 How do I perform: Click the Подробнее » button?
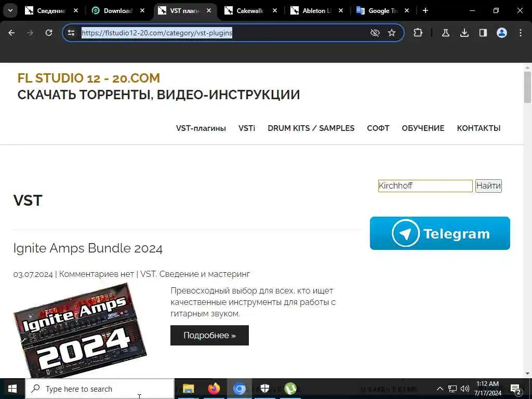pos(209,336)
